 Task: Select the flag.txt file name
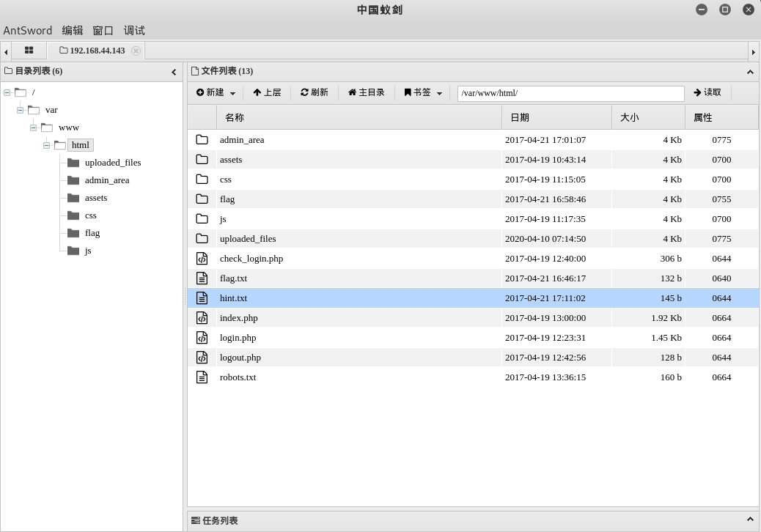(233, 278)
